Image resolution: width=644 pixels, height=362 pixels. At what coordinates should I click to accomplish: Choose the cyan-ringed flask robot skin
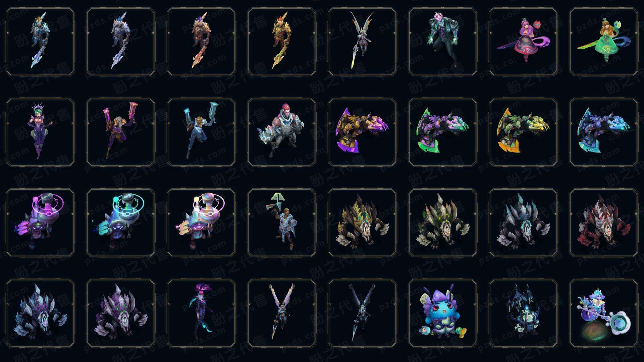point(121,223)
